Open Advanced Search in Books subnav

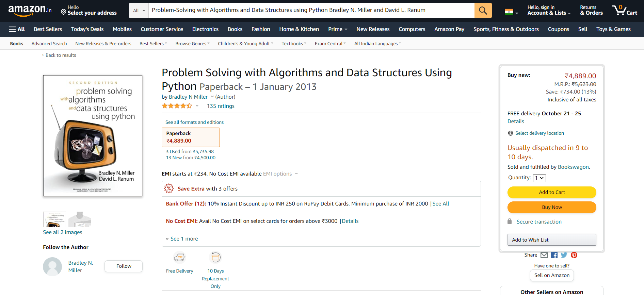49,44
